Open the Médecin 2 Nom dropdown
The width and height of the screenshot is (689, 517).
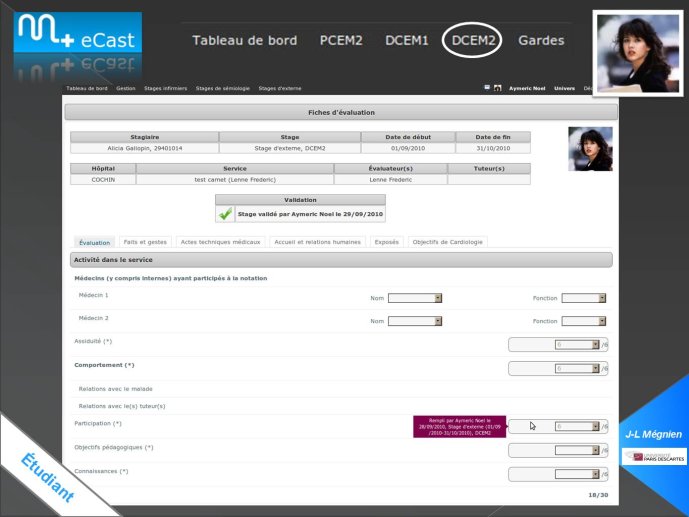(x=415, y=321)
